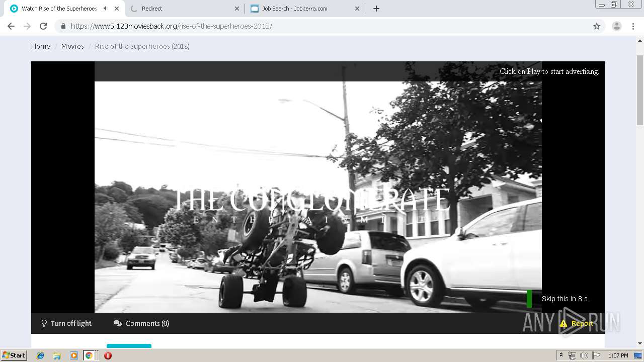Screen dimensions: 644x362
Task: Open a new tab with plus button
Action: [x=376, y=9]
